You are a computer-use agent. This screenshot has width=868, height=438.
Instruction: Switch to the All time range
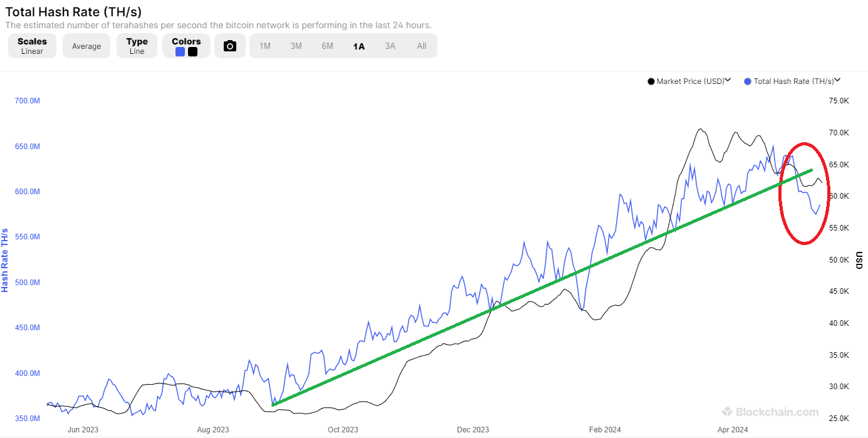click(422, 46)
